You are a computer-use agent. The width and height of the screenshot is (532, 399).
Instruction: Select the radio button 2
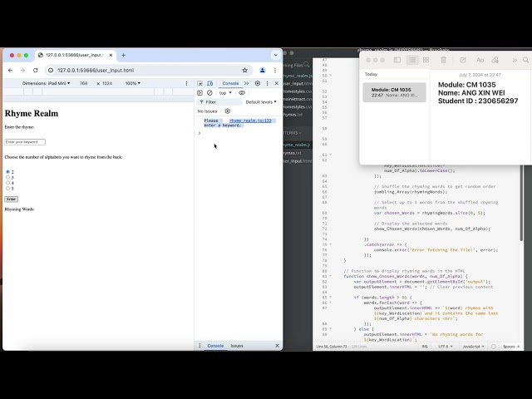pos(7,172)
